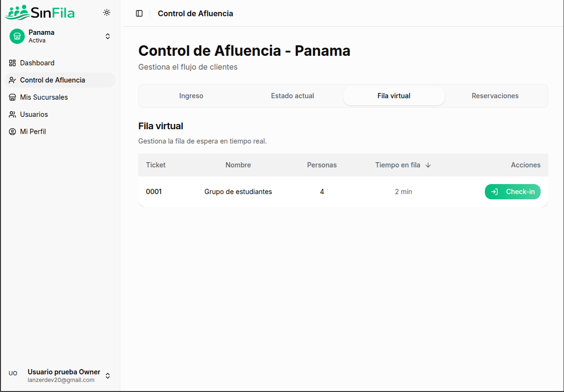Open the Estado actual tab
Image resolution: width=564 pixels, height=392 pixels.
[292, 95]
